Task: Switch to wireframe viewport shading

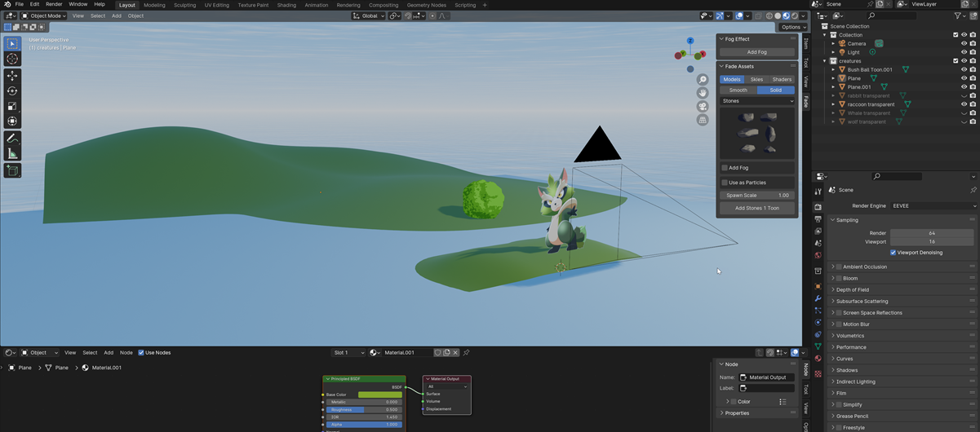Action: 769,15
